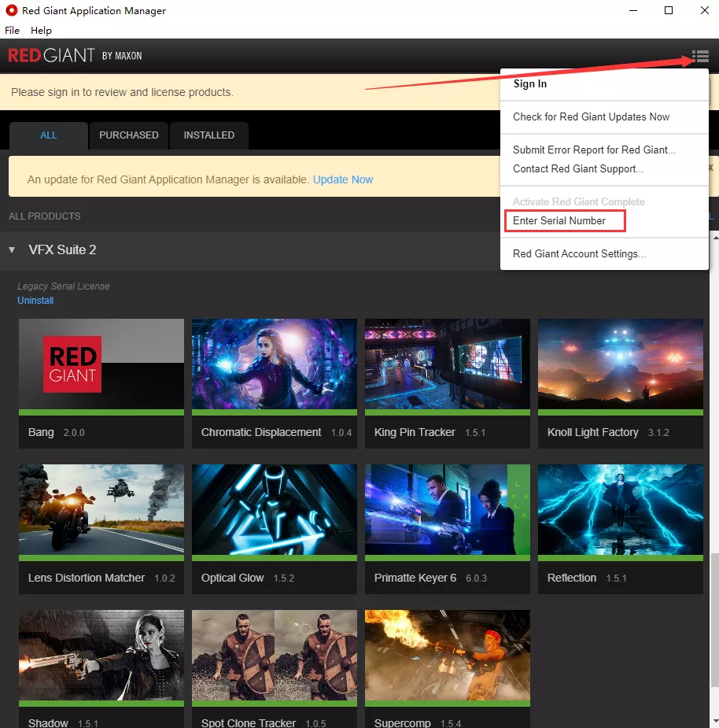Open the Spot Clone Tracker thumbnail
719x728 pixels.
[x=275, y=656]
